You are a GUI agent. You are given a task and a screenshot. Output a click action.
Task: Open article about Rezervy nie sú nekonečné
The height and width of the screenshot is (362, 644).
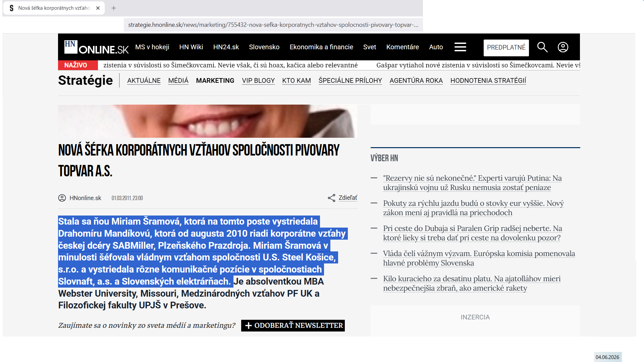(x=472, y=183)
